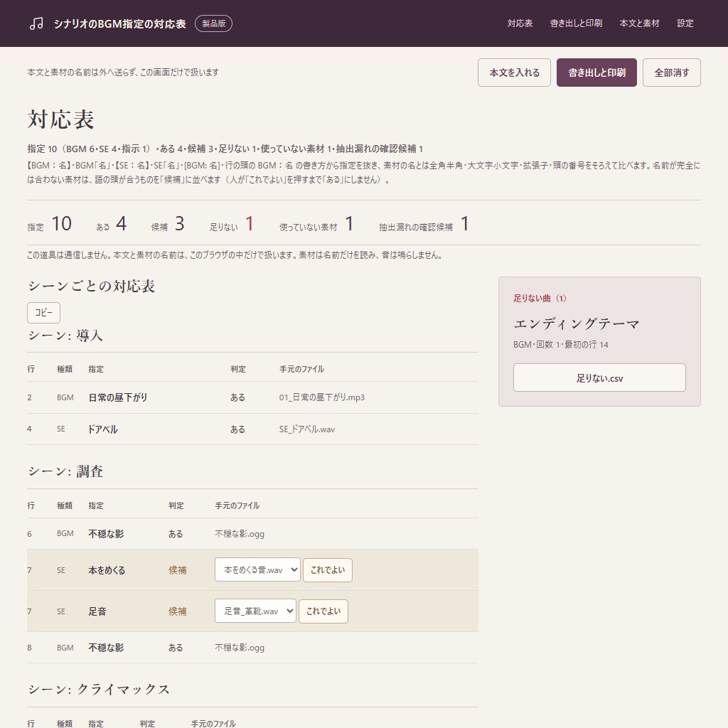
Task: Click the シーン: クライマックス heading
Action: [x=99, y=690]
